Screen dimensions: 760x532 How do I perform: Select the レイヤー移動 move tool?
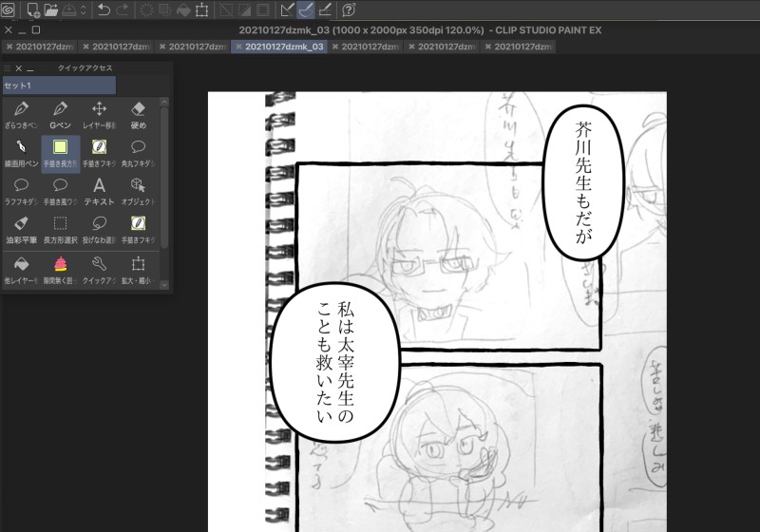[99, 115]
